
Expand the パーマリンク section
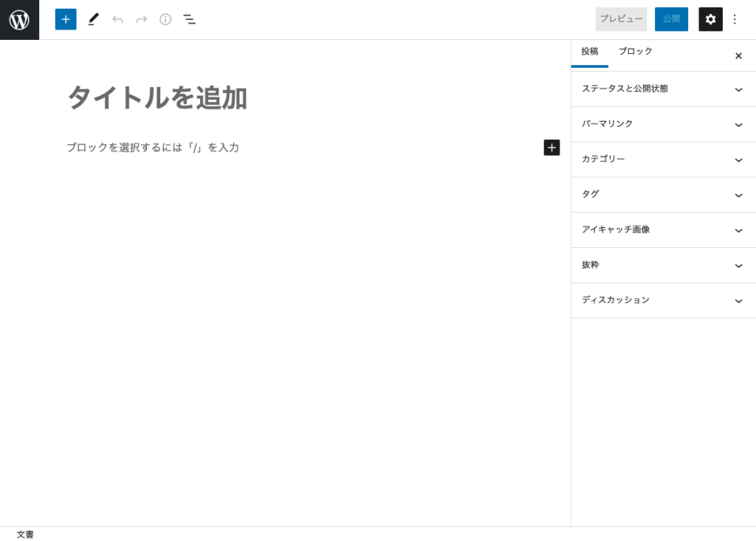click(x=662, y=124)
